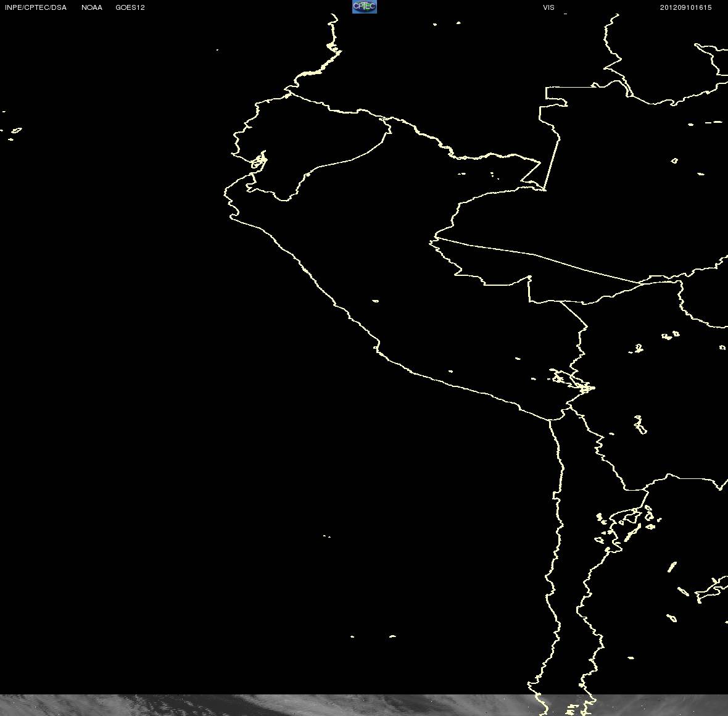Click the GOES12 satellite label
Screen dimensions: 728x716
[x=130, y=7]
